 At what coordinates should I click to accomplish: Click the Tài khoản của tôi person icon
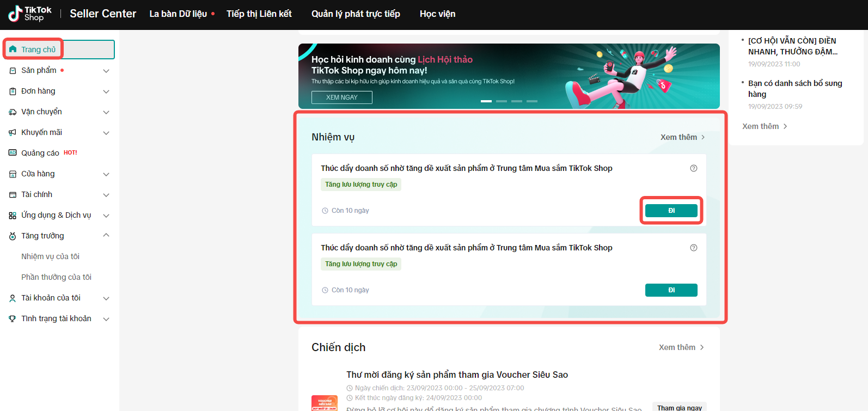(x=13, y=298)
